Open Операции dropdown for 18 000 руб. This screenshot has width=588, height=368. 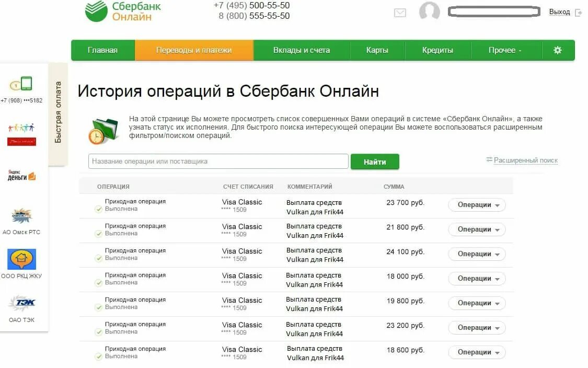point(477,279)
